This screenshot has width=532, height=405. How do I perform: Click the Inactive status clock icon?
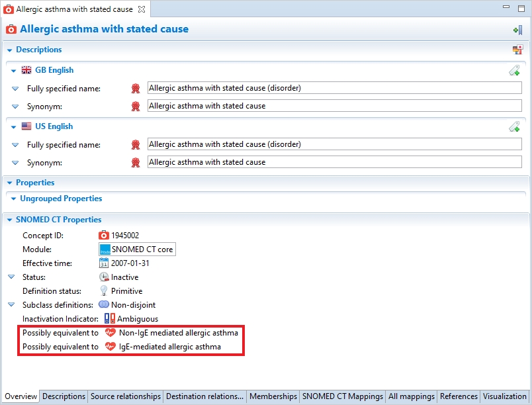coord(104,277)
